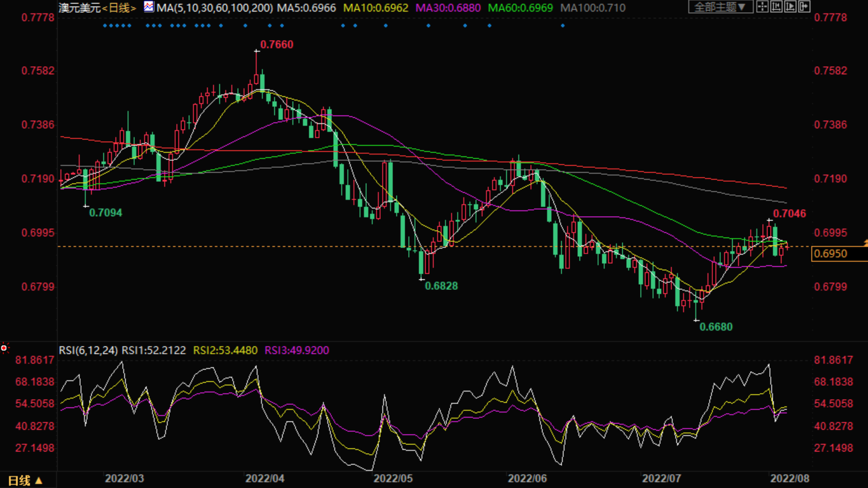The height and width of the screenshot is (488, 868).
Task: Click the 2022/04 date axis label
Action: coord(265,479)
